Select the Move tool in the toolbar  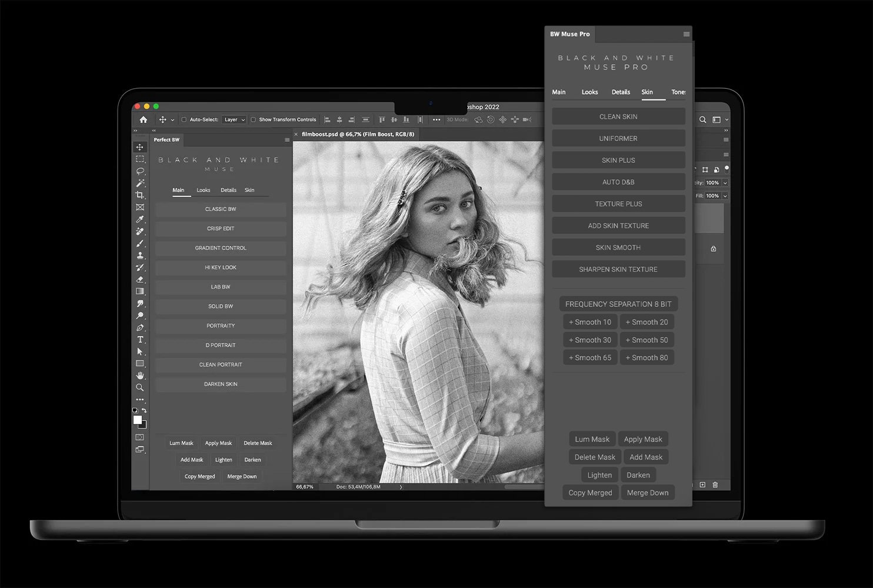pos(140,147)
